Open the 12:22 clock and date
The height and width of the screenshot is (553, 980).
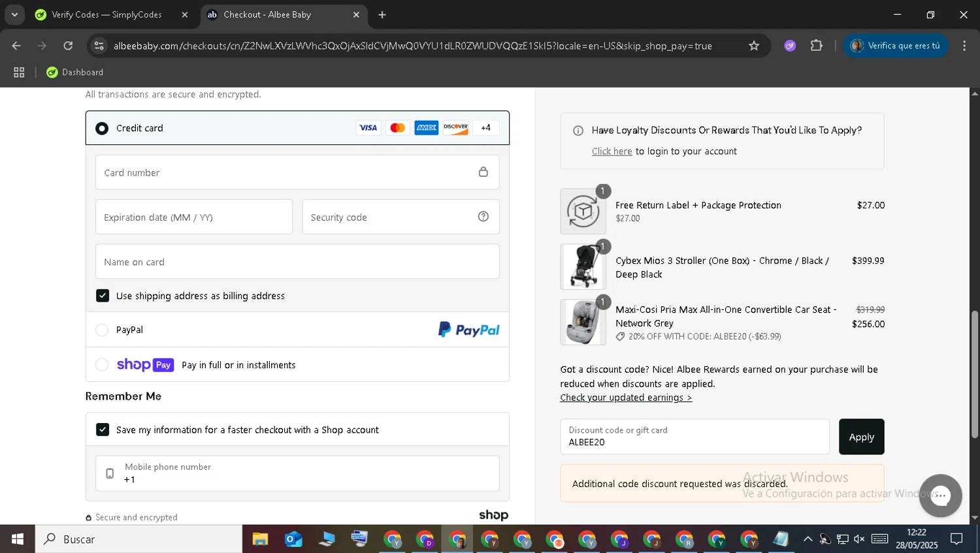[916, 539]
